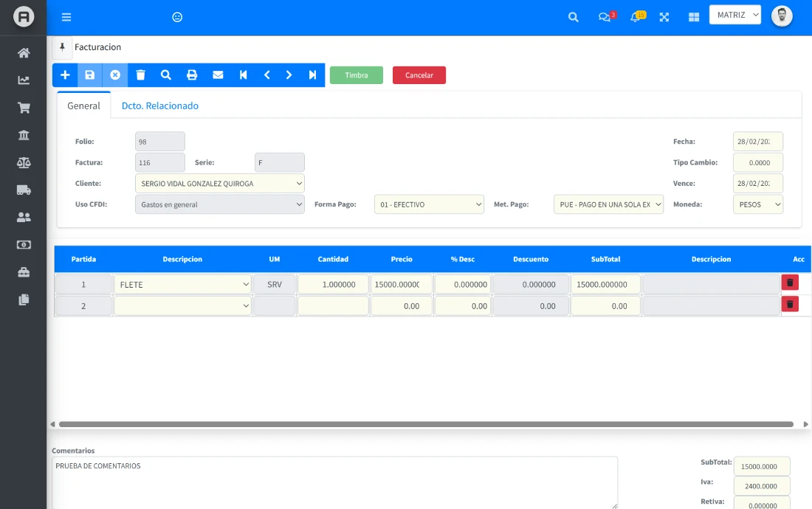Open the balance scale sidebar icon
Viewport: 812px width, 509px height.
tap(24, 162)
